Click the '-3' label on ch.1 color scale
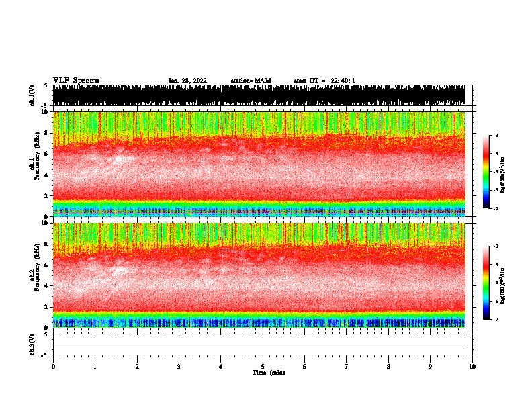This screenshot has width=532, height=411. coord(495,136)
